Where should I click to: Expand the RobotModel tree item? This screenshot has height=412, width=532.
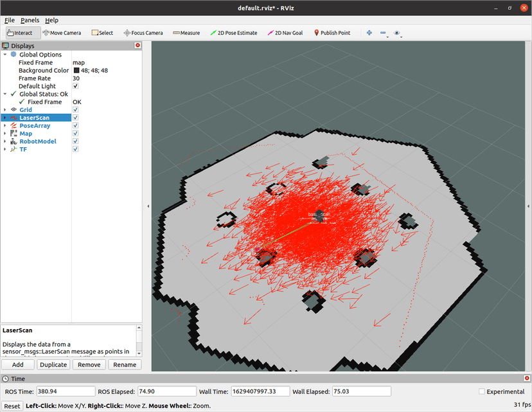click(5, 141)
